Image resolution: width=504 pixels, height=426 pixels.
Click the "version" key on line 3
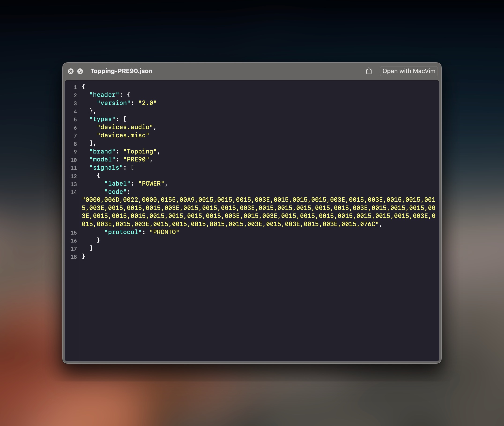click(x=113, y=103)
